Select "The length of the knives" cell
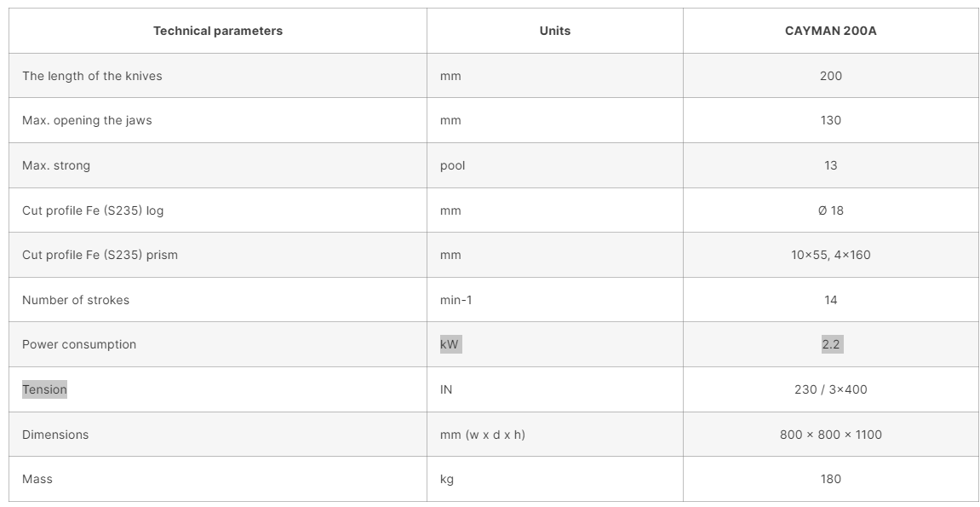Screen dimensions: 980x507 pyautogui.click(x=92, y=76)
